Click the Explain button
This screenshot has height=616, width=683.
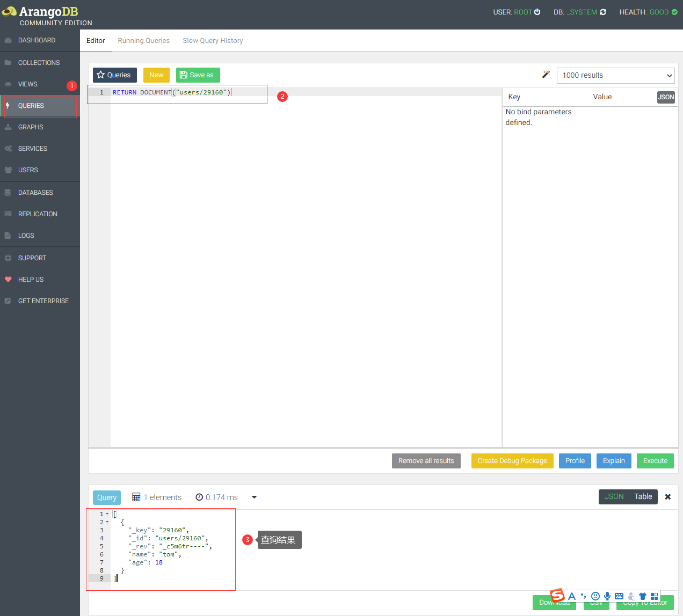(x=614, y=460)
